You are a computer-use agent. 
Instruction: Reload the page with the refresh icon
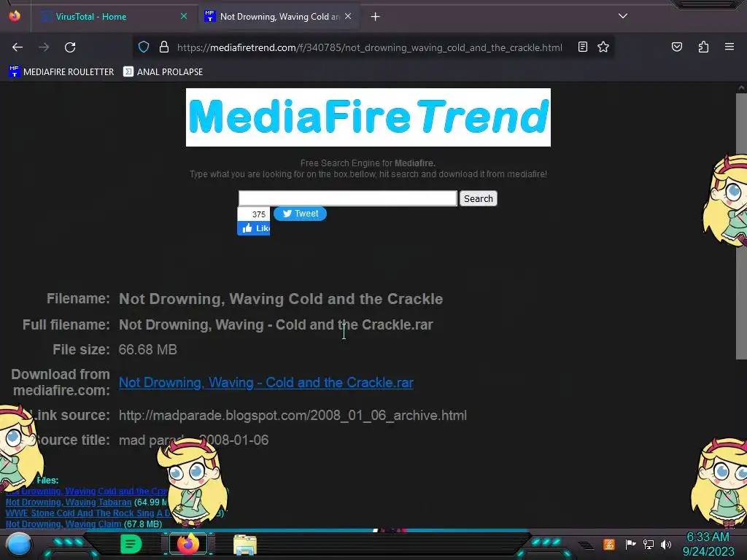pos(70,47)
